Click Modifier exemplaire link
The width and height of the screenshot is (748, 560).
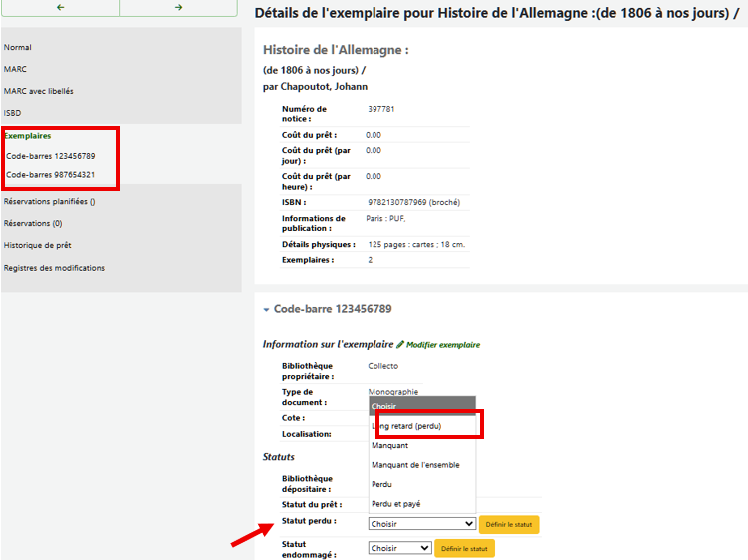443,345
